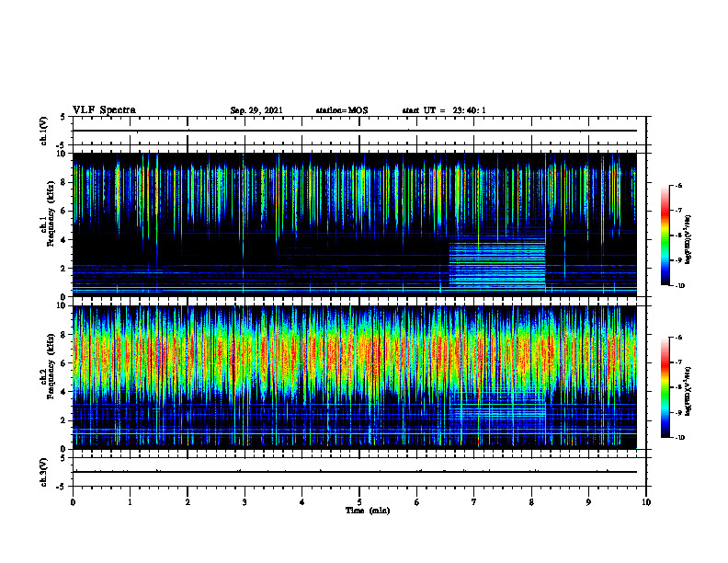Click the "6" minute tick label on x-axis
Screen dimensions: 728x563
pyautogui.click(x=416, y=502)
